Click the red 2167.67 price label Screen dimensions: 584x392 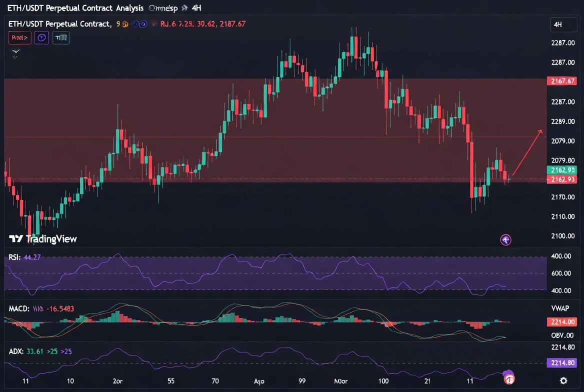[562, 81]
